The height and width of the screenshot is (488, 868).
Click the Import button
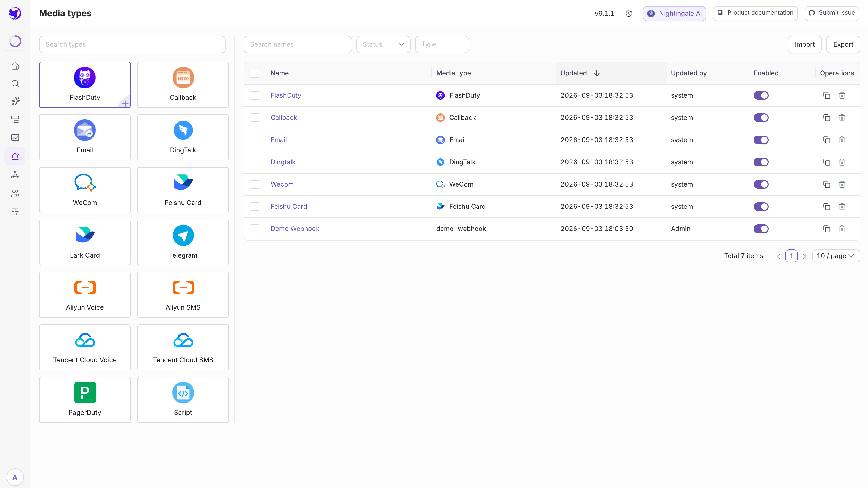(805, 44)
